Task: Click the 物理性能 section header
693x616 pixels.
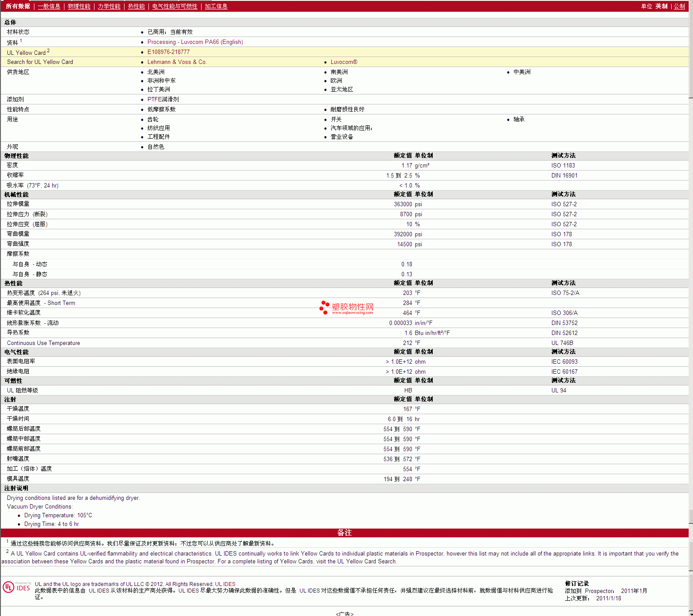Action: [x=16, y=156]
